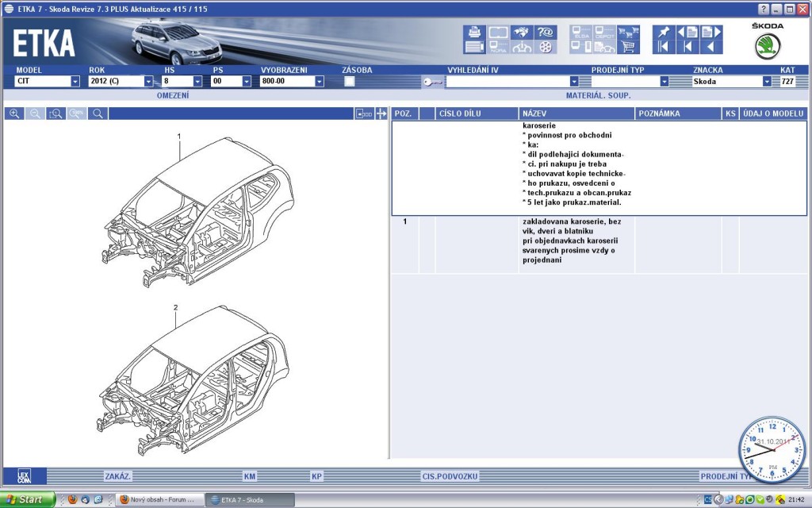
Task: Open the shopping cart icon
Action: 627,47
